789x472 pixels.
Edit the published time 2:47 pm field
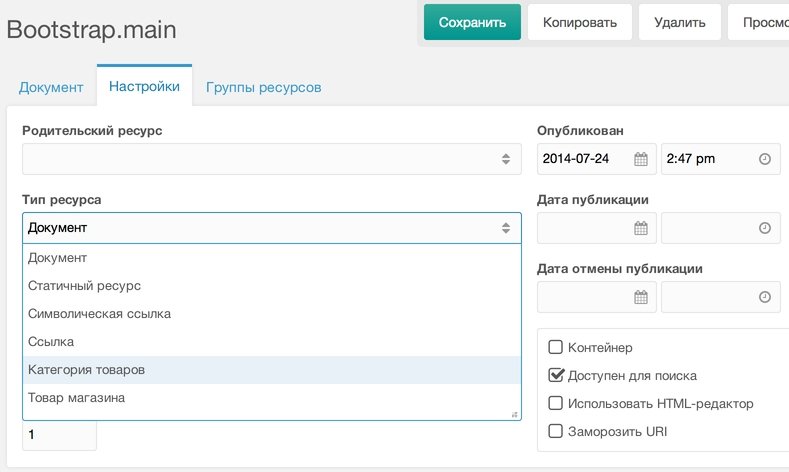click(721, 159)
